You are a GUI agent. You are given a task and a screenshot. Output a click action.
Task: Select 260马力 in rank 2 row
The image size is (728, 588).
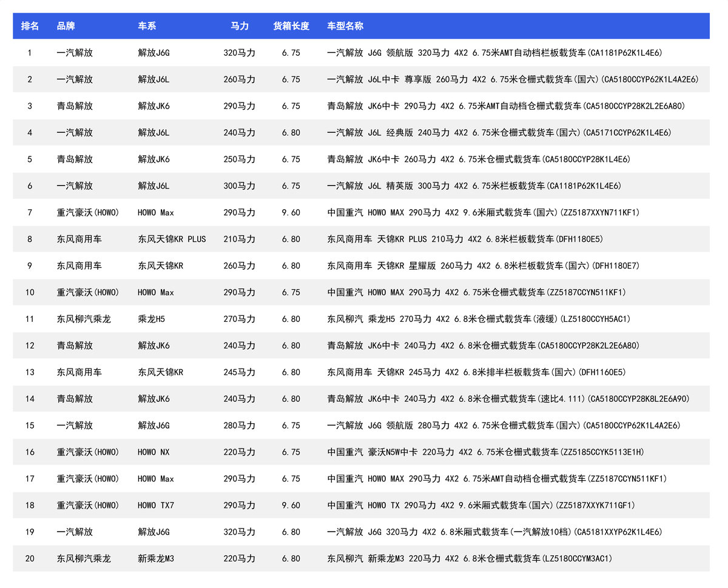point(239,79)
